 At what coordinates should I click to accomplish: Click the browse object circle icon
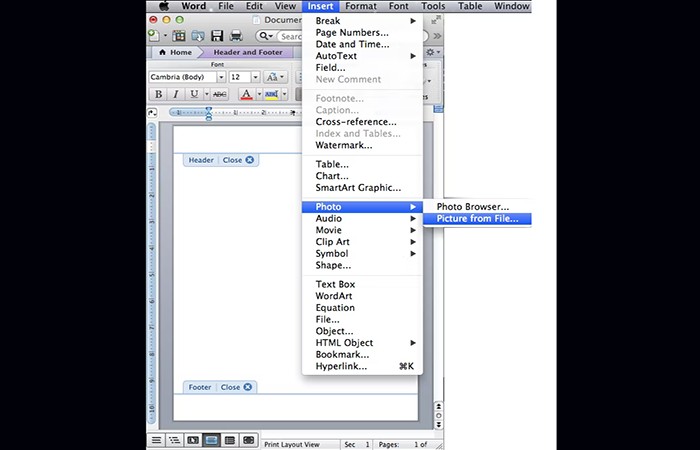tap(439, 416)
